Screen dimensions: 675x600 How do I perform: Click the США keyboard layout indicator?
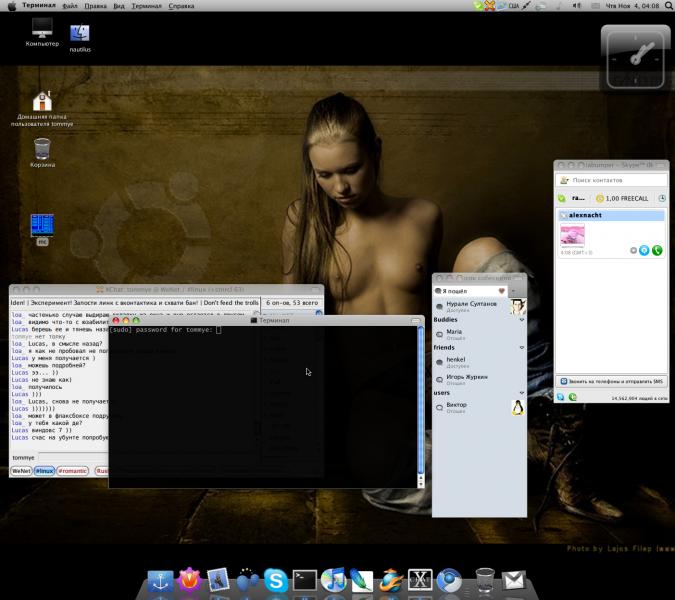point(514,6)
